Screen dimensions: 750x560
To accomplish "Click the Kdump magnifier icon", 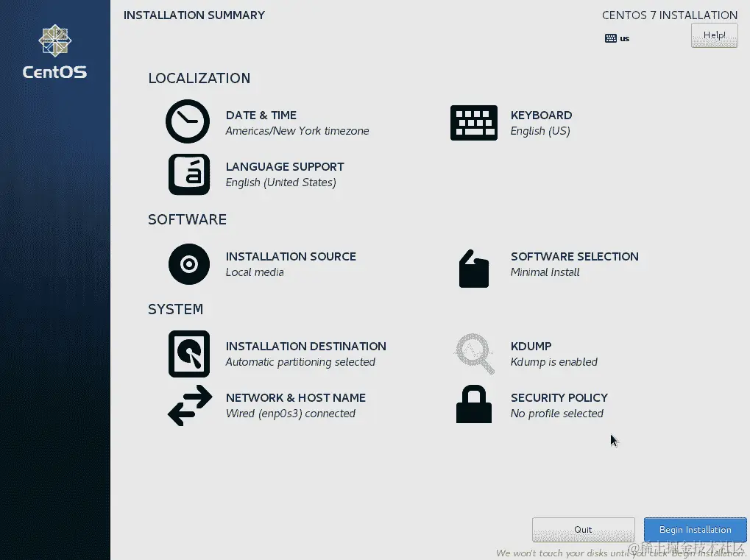I will click(x=473, y=354).
